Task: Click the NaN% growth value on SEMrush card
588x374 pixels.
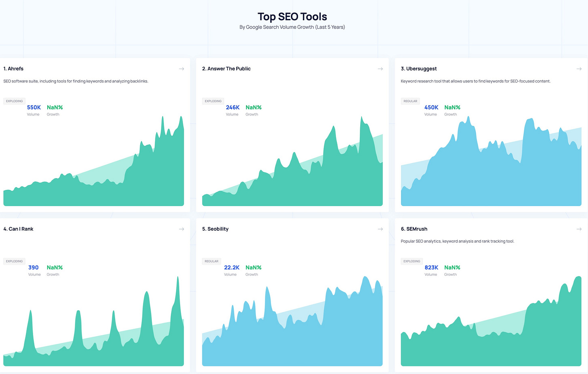Action: (452, 267)
